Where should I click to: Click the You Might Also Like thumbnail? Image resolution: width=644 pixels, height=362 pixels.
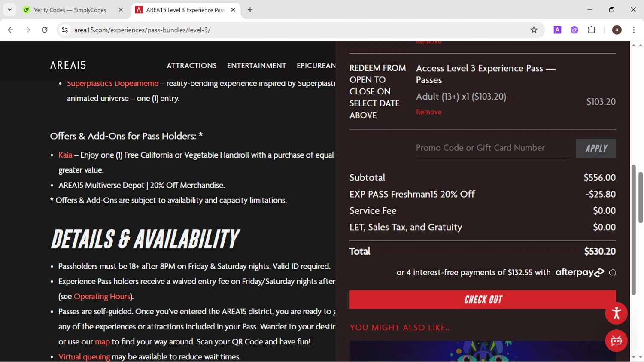point(483,351)
